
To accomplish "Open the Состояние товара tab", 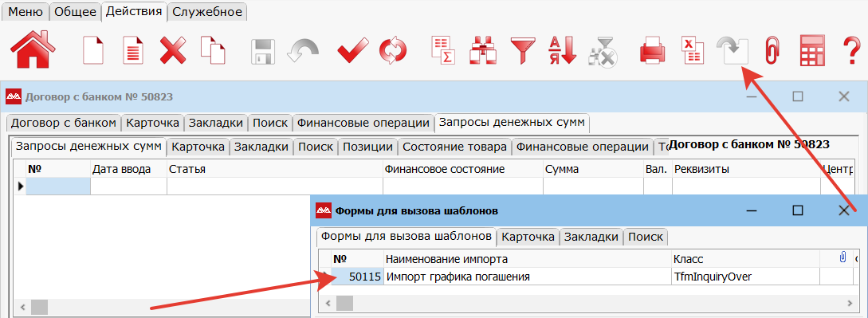I will coord(455,147).
